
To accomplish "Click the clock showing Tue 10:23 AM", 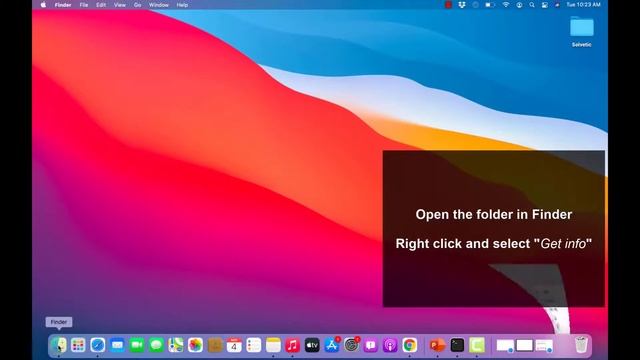I will tap(583, 5).
